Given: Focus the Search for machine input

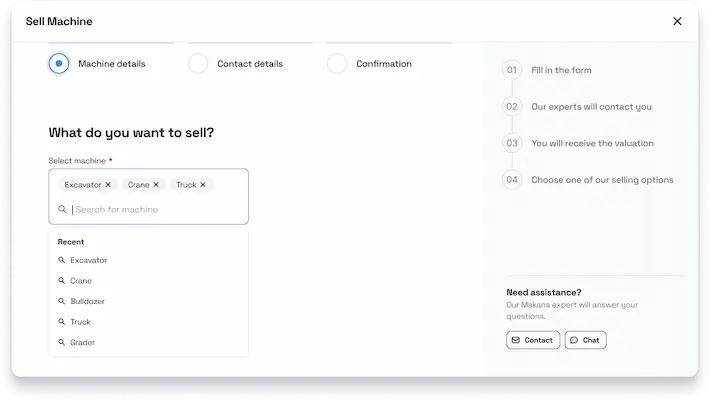Looking at the screenshot, I should (x=156, y=209).
